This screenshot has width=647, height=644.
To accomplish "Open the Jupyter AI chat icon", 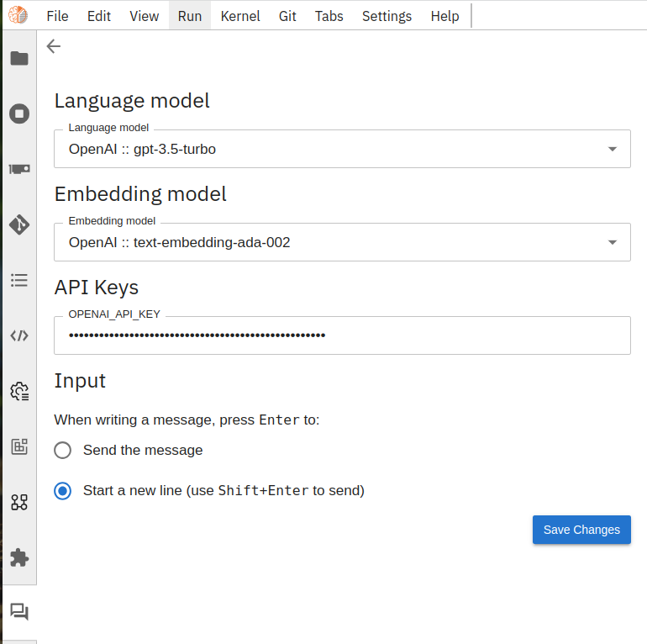I will [x=19, y=612].
